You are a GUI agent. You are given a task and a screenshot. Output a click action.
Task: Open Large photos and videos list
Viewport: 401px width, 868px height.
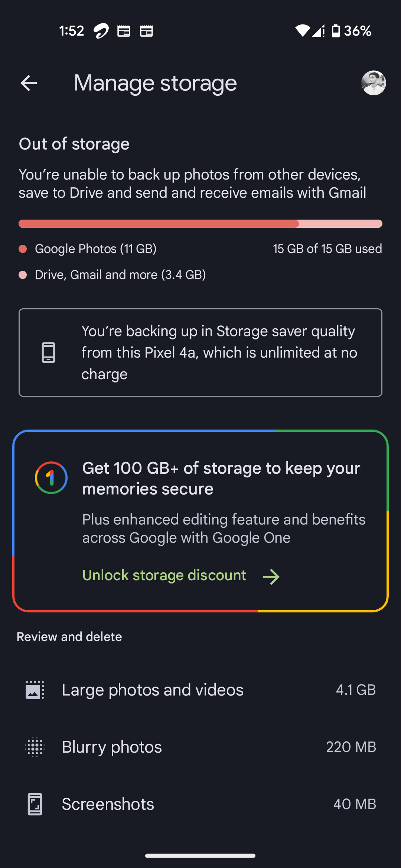200,690
